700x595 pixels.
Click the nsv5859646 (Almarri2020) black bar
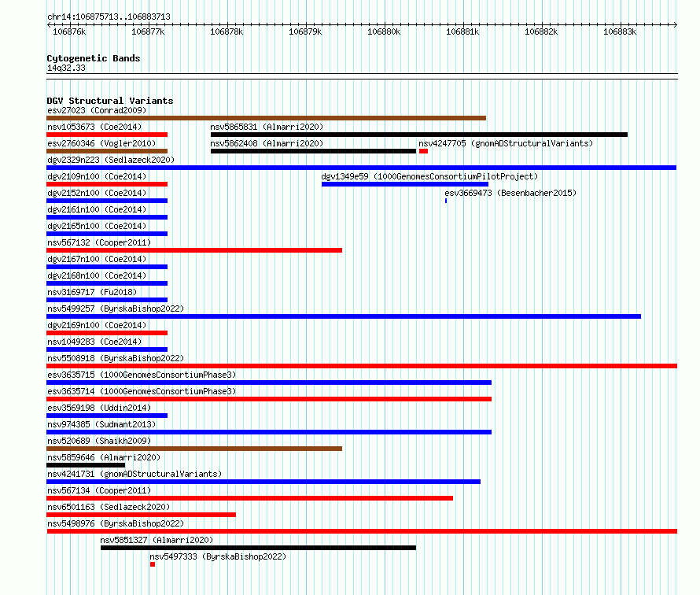[86, 465]
